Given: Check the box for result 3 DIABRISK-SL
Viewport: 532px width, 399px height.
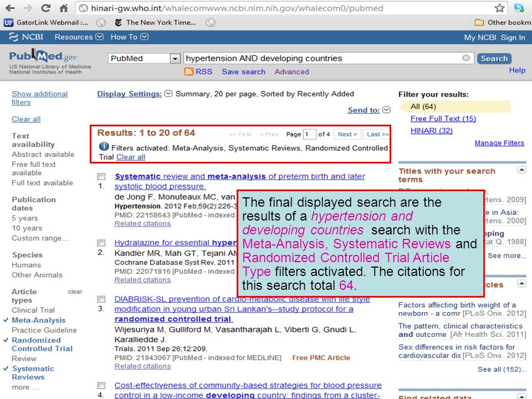Looking at the screenshot, I should click(x=101, y=299).
